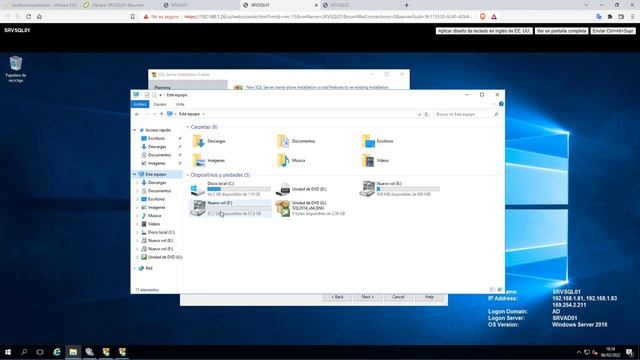The height and width of the screenshot is (360, 640).
Task: Go back with Explorer's back arrow
Action: 137,114
